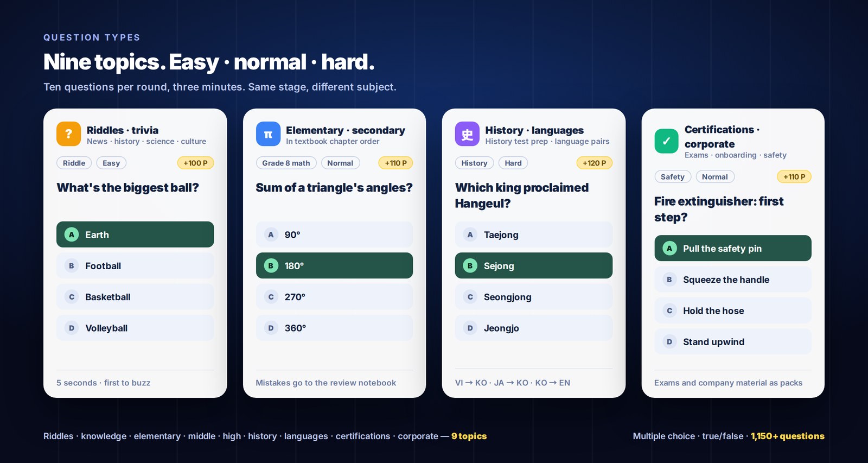Click the B badge beside Sejong
Screen dimensions: 868x463
470,265
